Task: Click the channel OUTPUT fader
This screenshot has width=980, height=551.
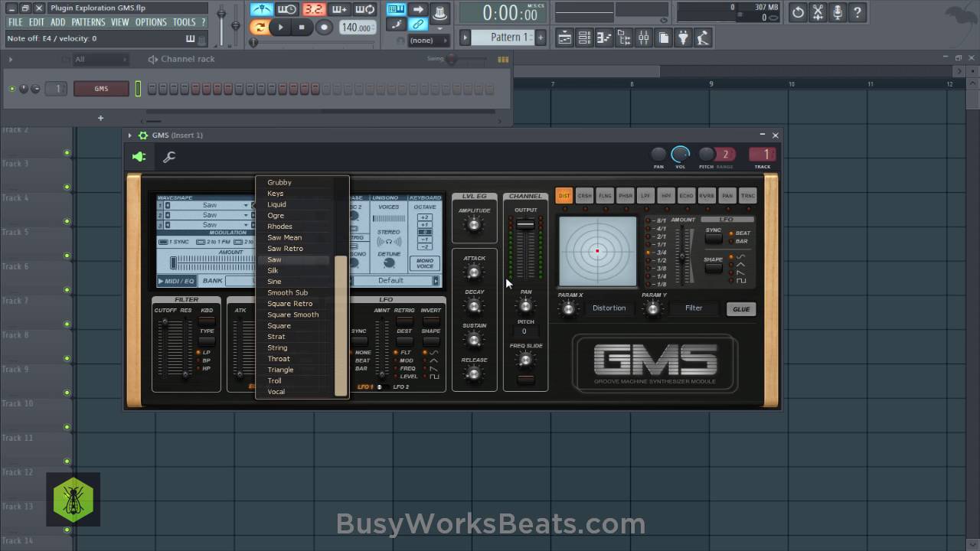Action: pos(525,225)
